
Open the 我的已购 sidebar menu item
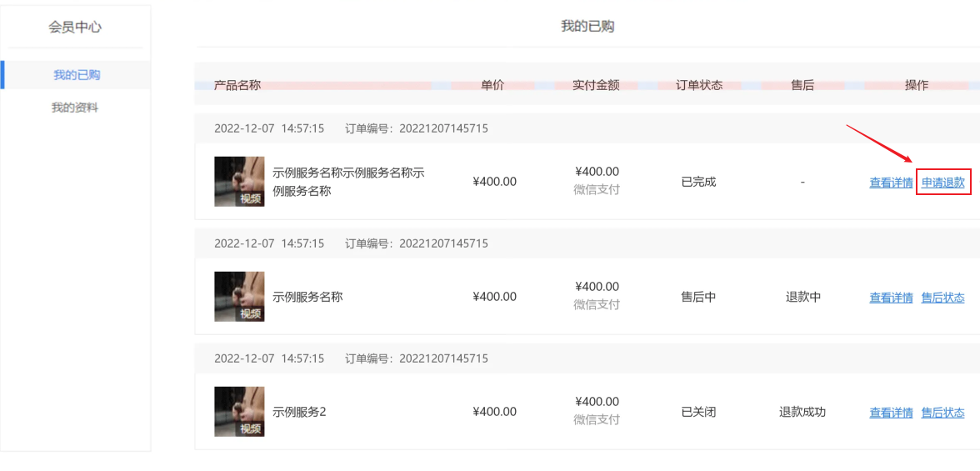[x=77, y=75]
